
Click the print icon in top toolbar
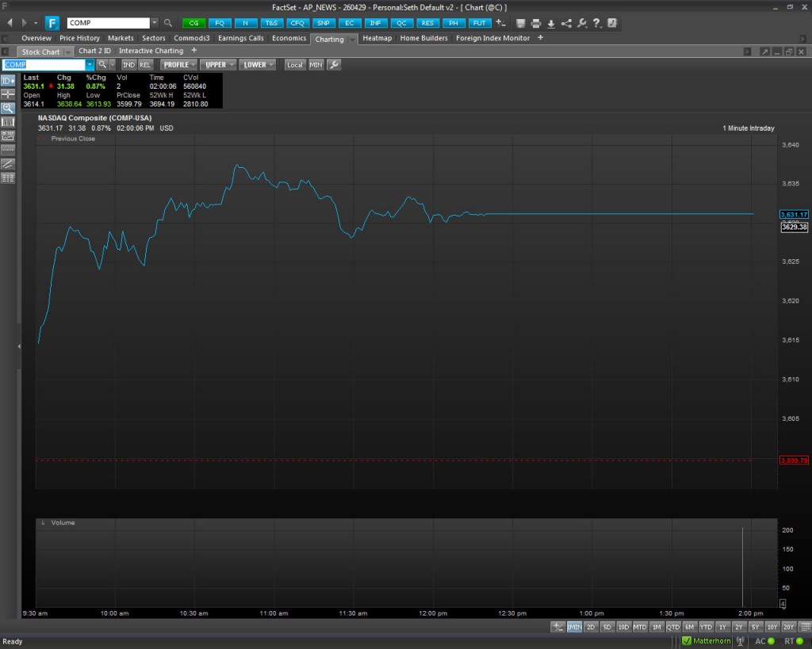(x=536, y=23)
